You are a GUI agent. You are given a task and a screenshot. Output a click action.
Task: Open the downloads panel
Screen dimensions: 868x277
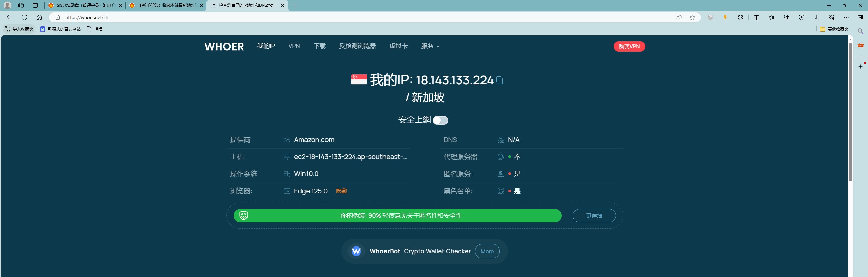point(816,17)
